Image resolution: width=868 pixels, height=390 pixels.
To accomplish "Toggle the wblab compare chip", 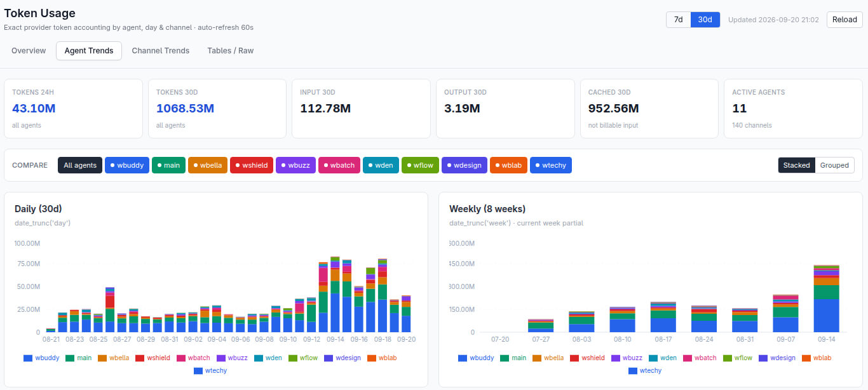I will coord(508,165).
